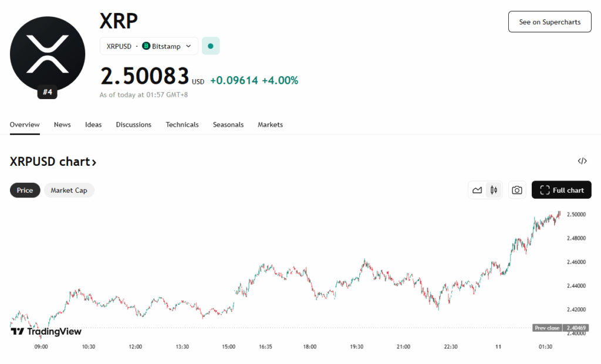Viewport: 601px width, 364px height.
Task: Click the +0.09614 price change
Action: tap(234, 80)
